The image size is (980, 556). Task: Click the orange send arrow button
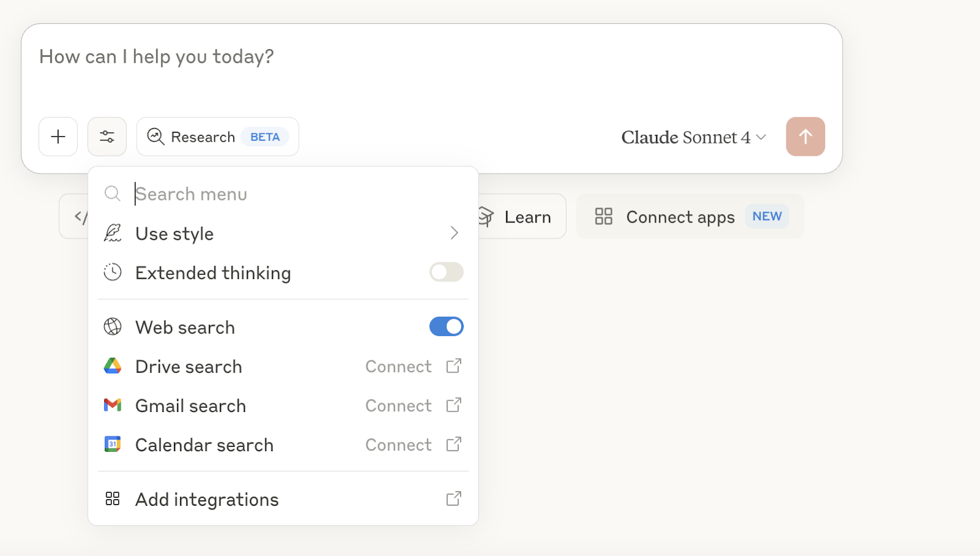pos(805,137)
